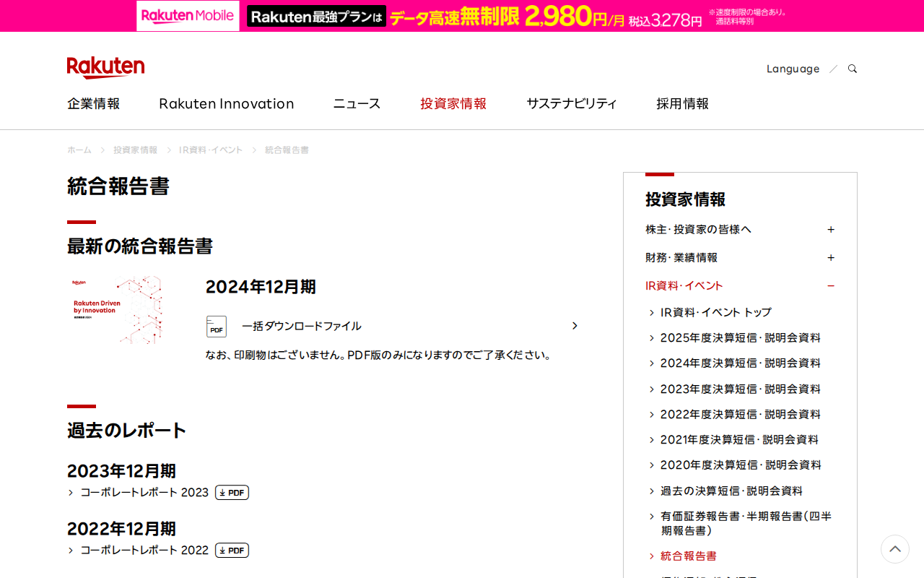Click the PDF file icon for 一括ダウンロードファイル
This screenshot has height=578, width=924.
(x=217, y=327)
